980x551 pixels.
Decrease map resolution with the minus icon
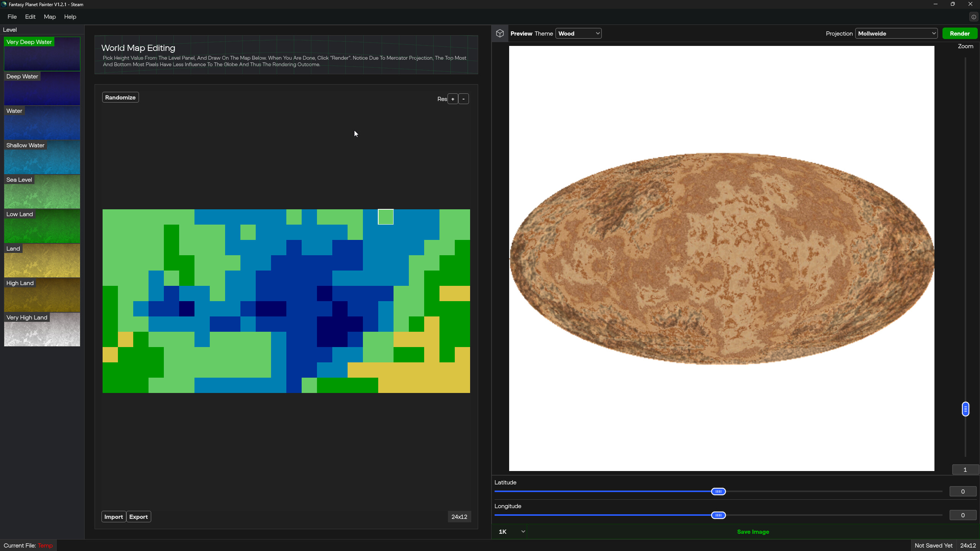coord(463,99)
